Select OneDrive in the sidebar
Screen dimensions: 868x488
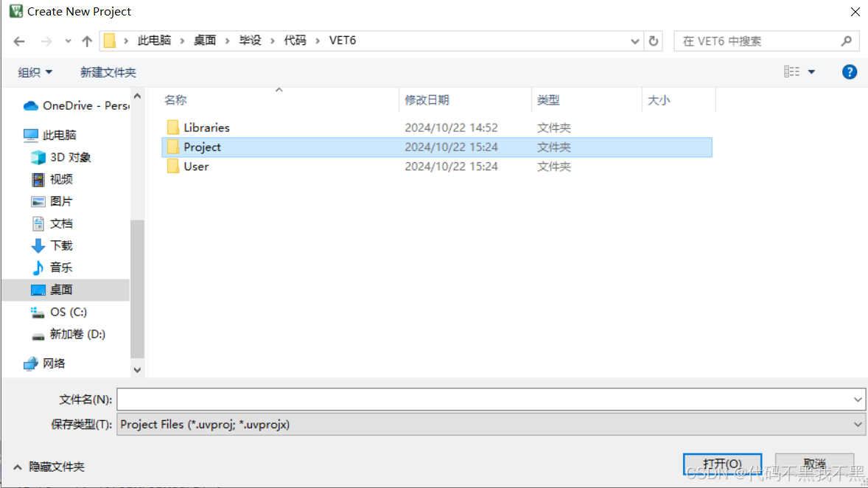click(x=76, y=105)
